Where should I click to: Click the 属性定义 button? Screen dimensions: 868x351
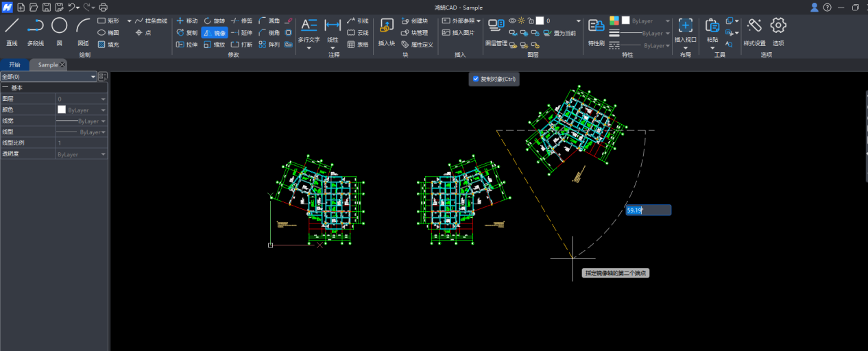[x=418, y=44]
